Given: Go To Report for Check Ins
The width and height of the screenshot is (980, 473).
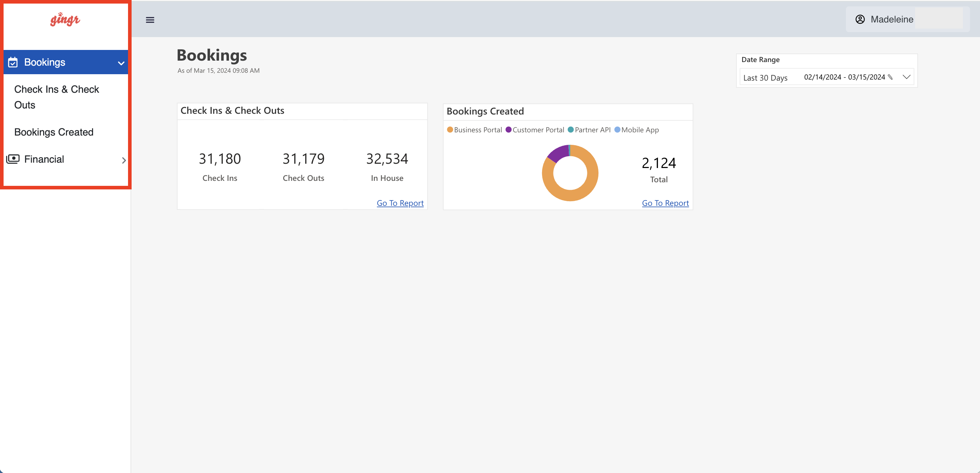Looking at the screenshot, I should point(400,203).
